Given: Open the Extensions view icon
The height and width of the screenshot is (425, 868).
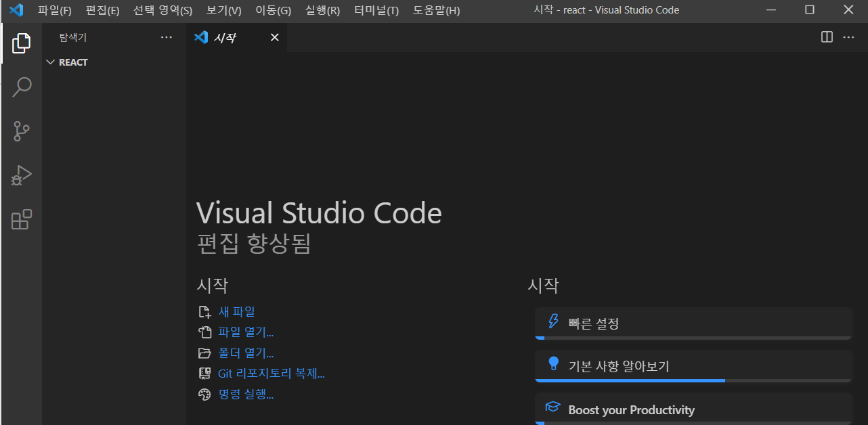Looking at the screenshot, I should pos(22,219).
